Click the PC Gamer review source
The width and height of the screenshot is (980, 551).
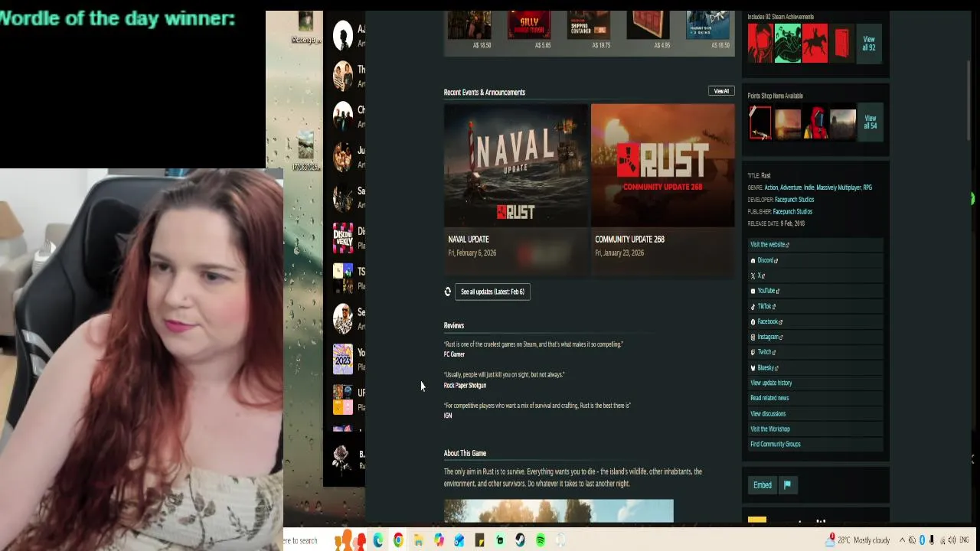tap(454, 354)
